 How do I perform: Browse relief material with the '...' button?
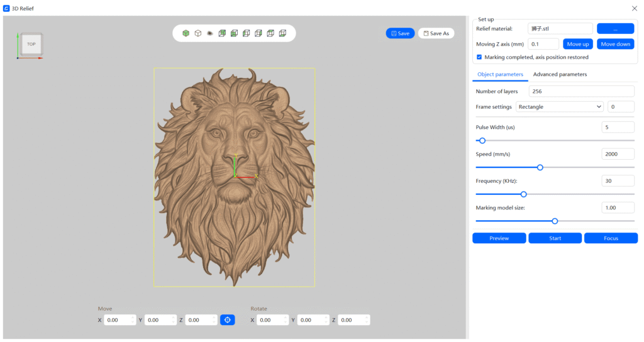615,28
